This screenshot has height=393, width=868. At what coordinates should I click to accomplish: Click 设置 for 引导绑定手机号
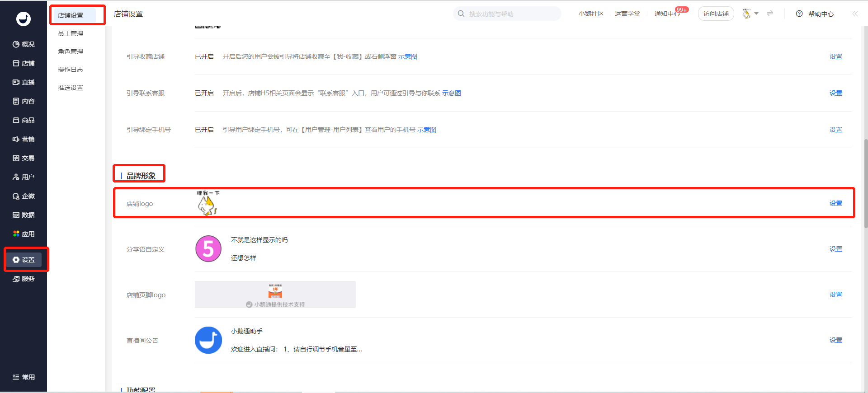(x=836, y=130)
